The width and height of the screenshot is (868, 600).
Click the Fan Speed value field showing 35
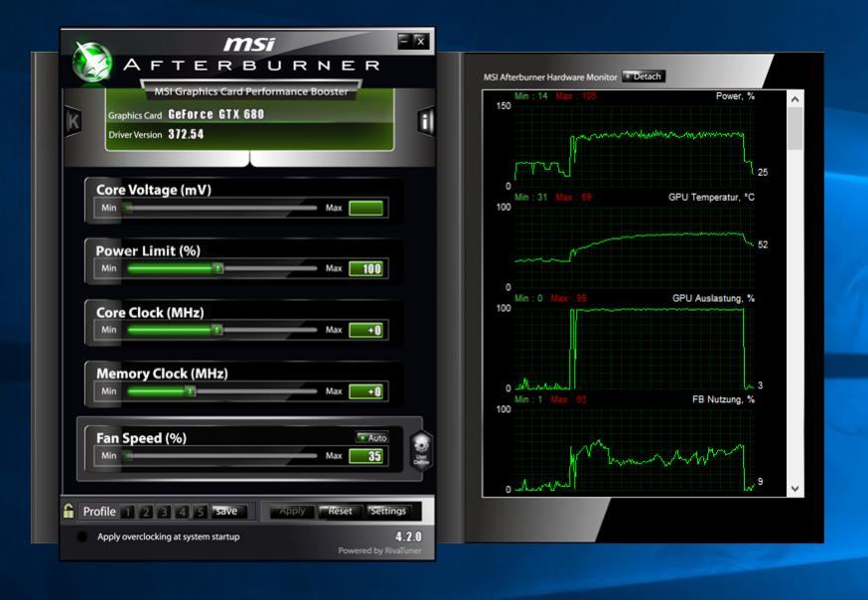pos(365,456)
